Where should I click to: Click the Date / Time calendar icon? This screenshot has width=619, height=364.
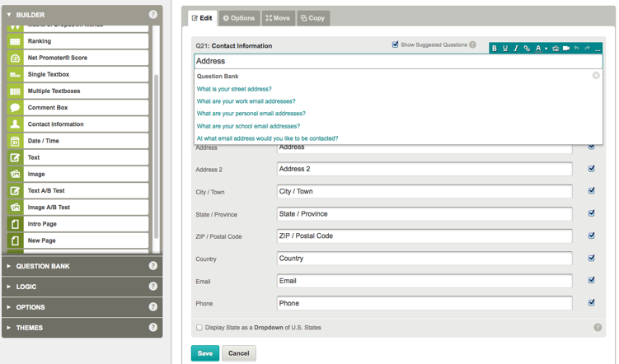15,141
